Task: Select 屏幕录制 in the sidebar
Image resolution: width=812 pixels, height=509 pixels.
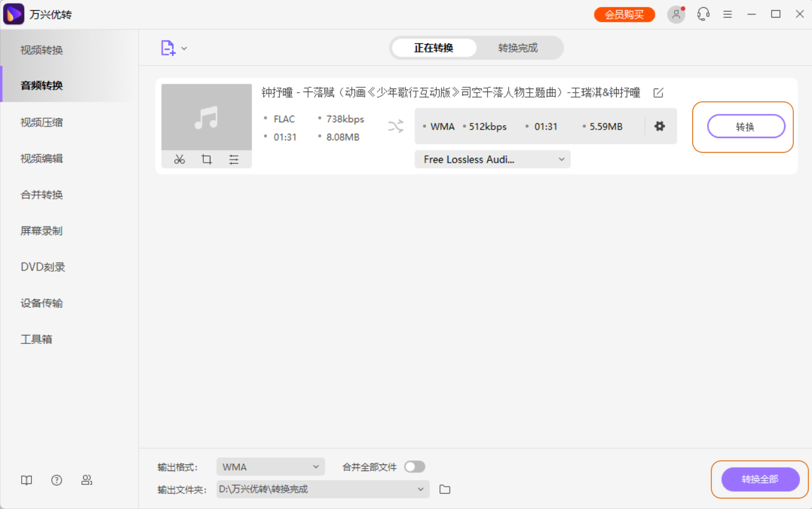Action: (41, 230)
